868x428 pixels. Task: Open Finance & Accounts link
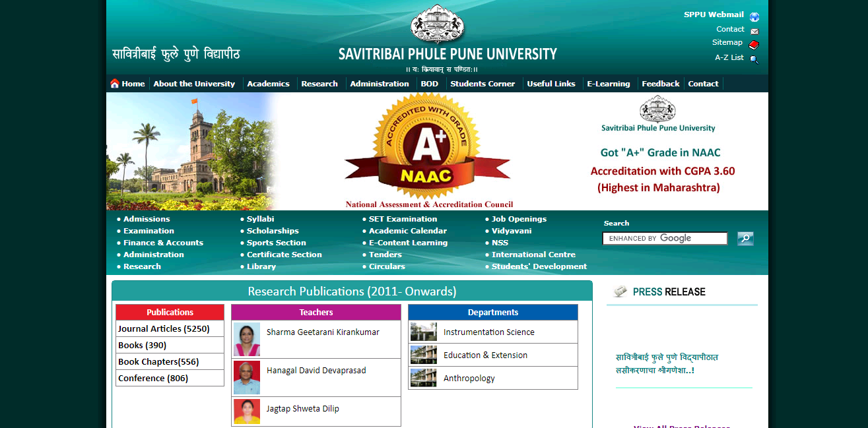(x=163, y=243)
